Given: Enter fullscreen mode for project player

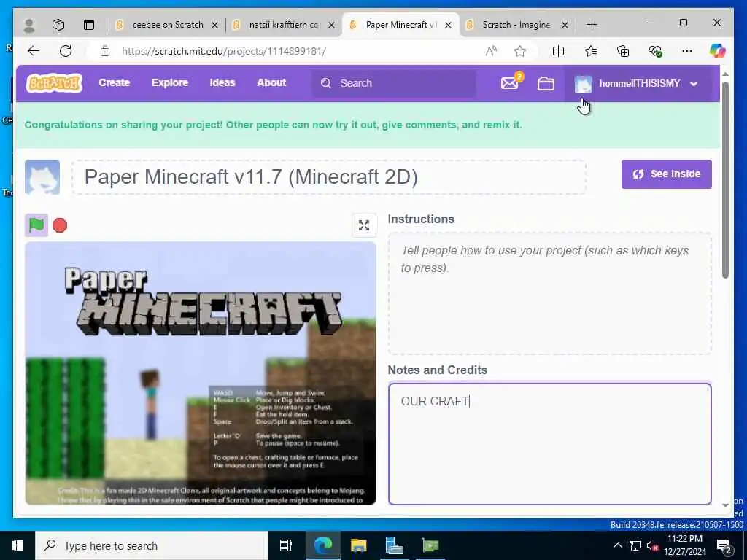Looking at the screenshot, I should (x=364, y=225).
